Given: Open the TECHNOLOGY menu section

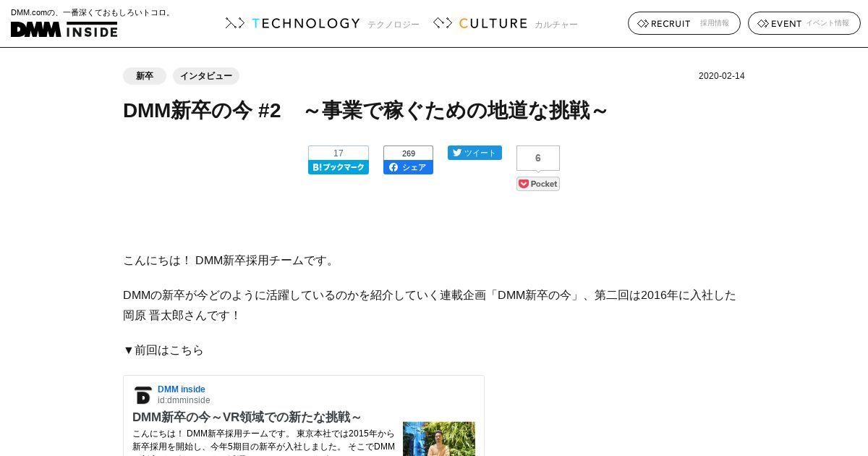Looking at the screenshot, I should (x=322, y=23).
